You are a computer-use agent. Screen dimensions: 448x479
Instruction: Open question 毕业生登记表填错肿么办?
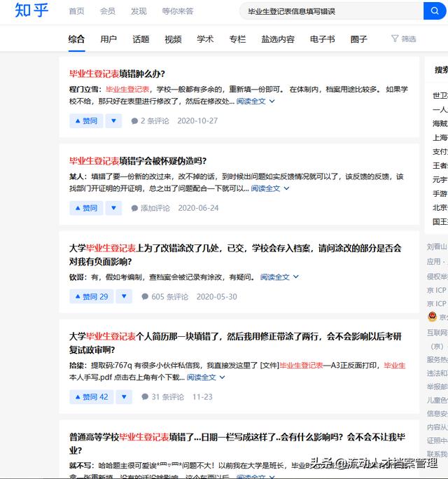pyautogui.click(x=117, y=74)
